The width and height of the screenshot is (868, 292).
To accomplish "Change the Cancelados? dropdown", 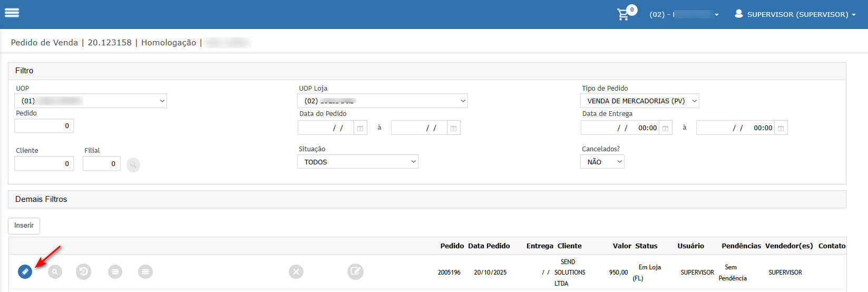I will click(602, 162).
